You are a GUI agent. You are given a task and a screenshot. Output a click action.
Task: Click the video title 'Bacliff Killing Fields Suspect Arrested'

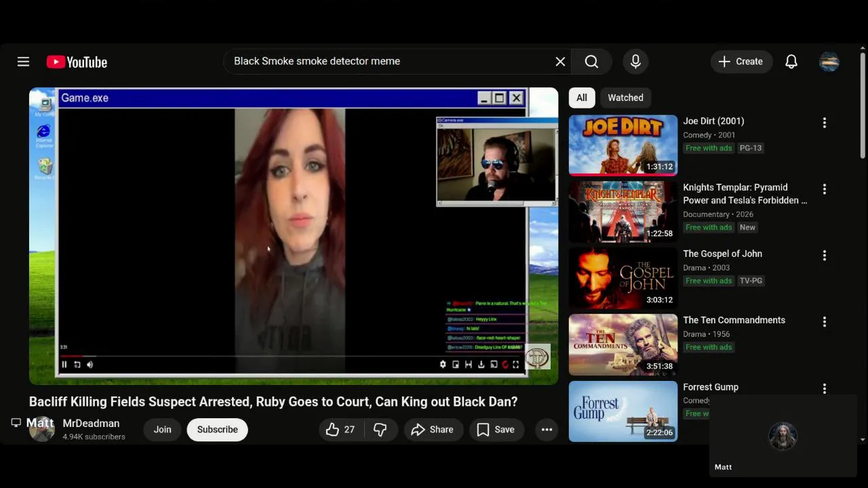tap(273, 402)
